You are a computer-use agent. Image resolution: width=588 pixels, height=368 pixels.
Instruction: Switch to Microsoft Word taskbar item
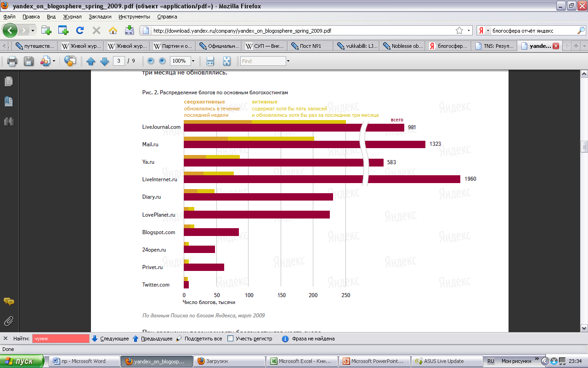(84, 361)
